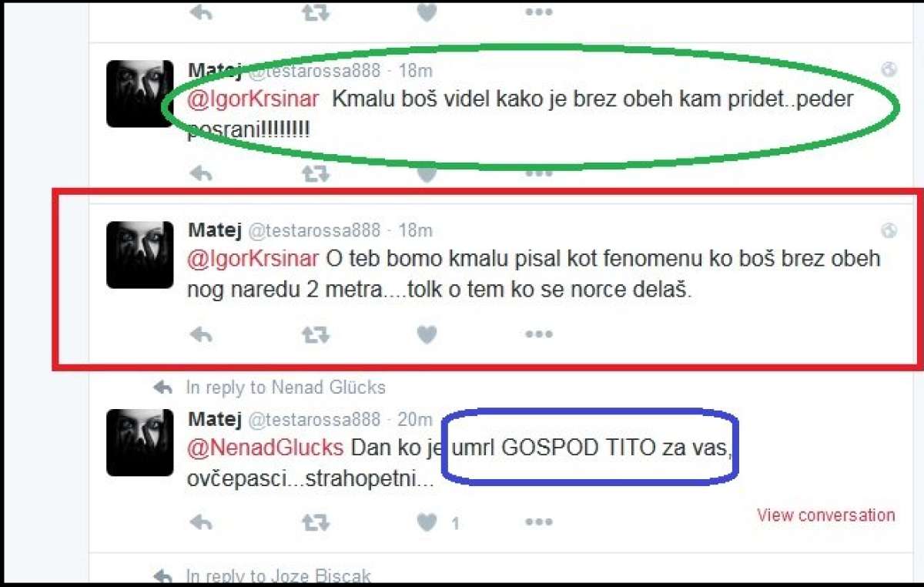Open 20m timestamp of the Tito tweet
This screenshot has height=587, width=924.
tap(415, 420)
